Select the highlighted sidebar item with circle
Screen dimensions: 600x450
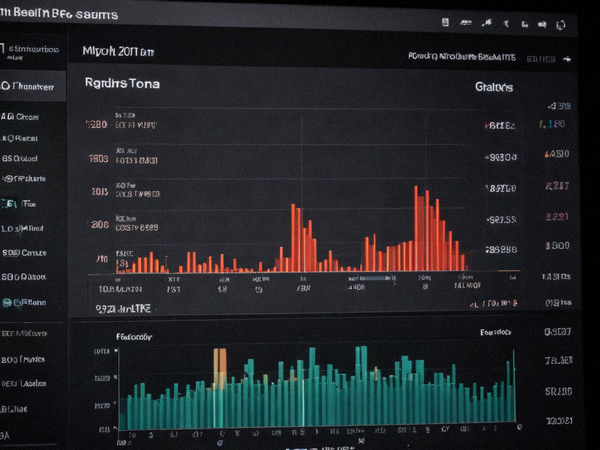[33, 86]
